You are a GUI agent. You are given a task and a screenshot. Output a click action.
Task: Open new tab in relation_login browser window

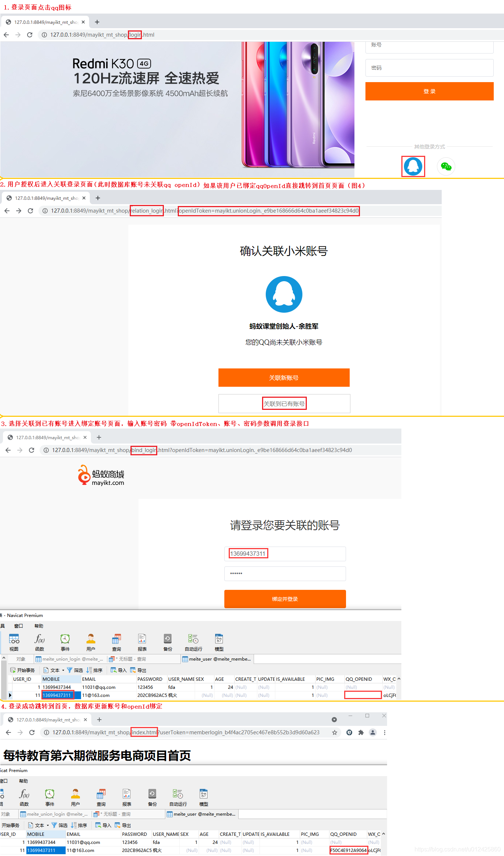click(98, 198)
